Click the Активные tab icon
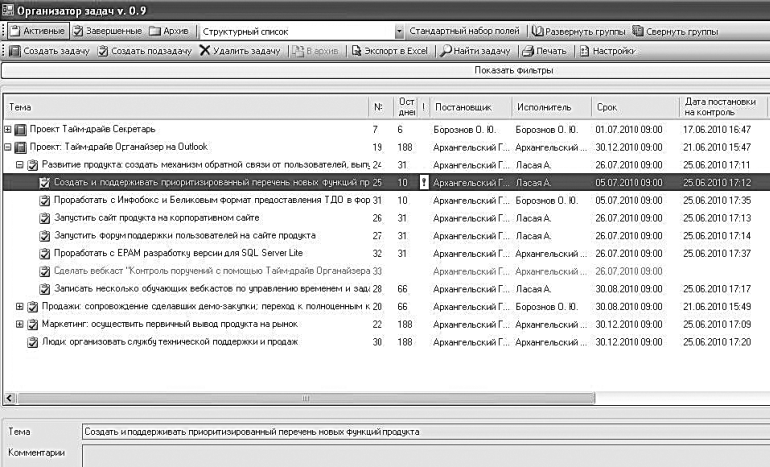This screenshot has width=770, height=467. coord(15,31)
